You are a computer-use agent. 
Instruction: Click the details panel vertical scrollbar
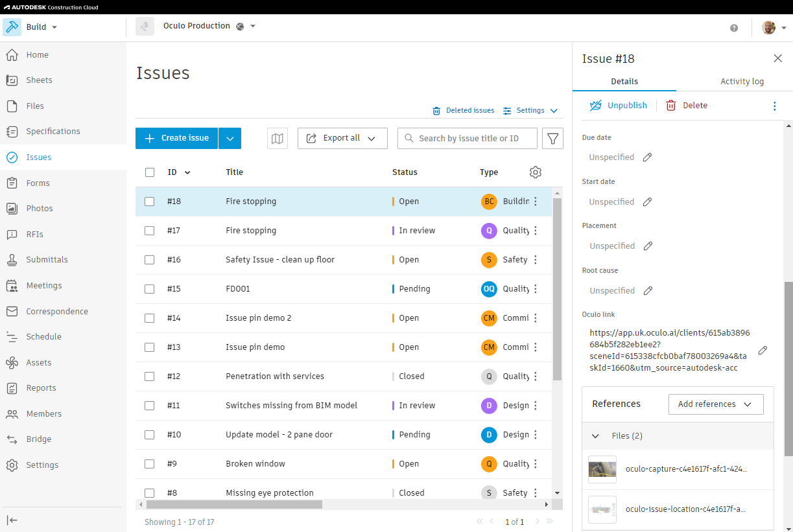788,369
